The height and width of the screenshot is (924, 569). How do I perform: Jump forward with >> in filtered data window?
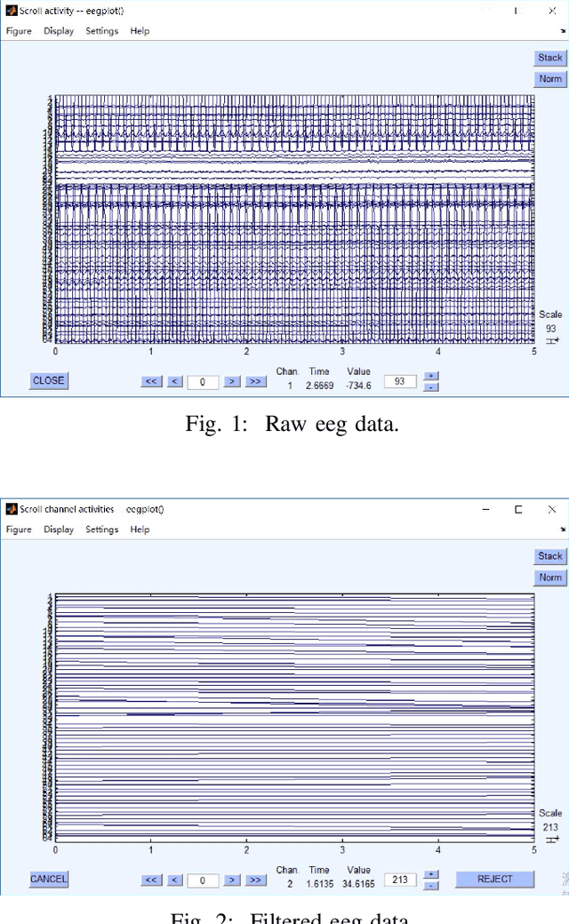coord(256,880)
